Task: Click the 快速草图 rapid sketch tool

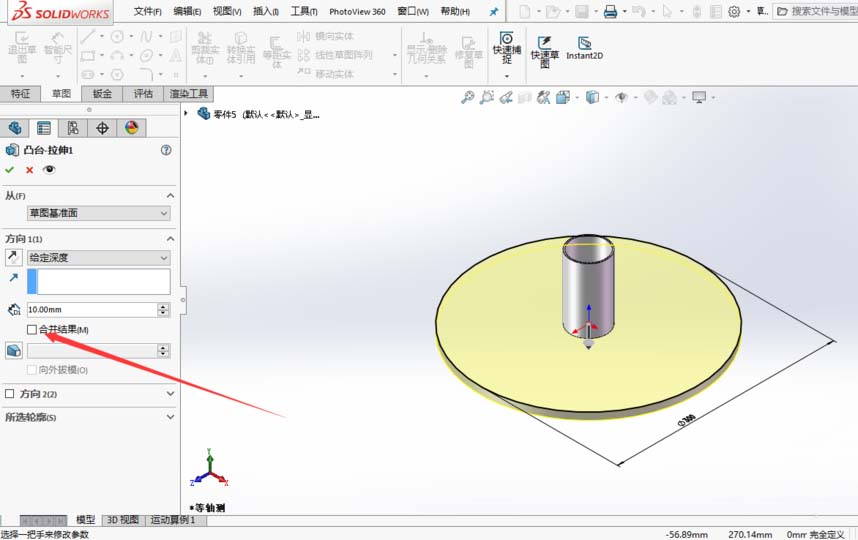Action: coord(544,52)
